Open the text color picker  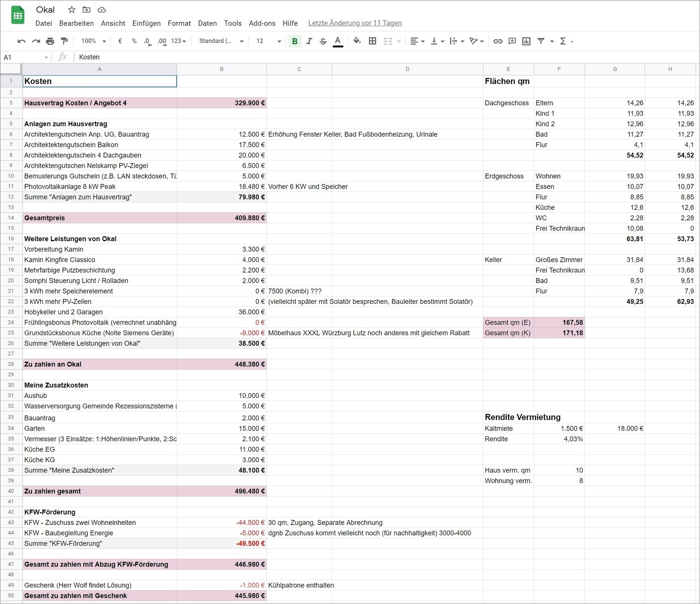point(338,41)
